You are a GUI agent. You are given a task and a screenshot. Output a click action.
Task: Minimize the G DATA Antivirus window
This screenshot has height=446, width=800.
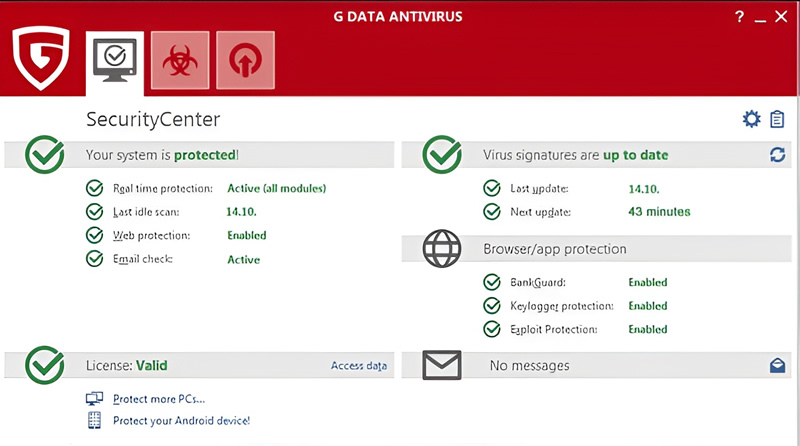pyautogui.click(x=760, y=20)
